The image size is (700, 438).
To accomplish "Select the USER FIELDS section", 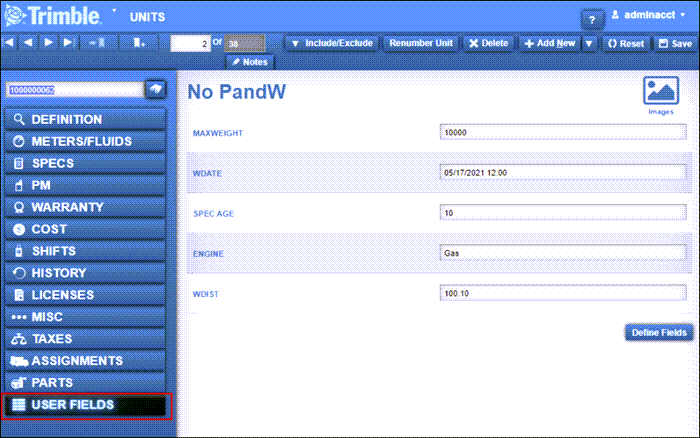I will click(x=85, y=405).
